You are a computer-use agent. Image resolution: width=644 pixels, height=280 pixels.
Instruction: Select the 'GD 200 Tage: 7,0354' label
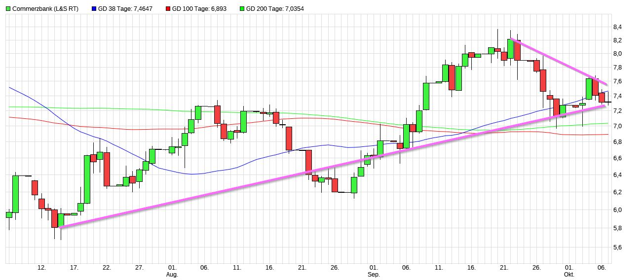pos(274,8)
